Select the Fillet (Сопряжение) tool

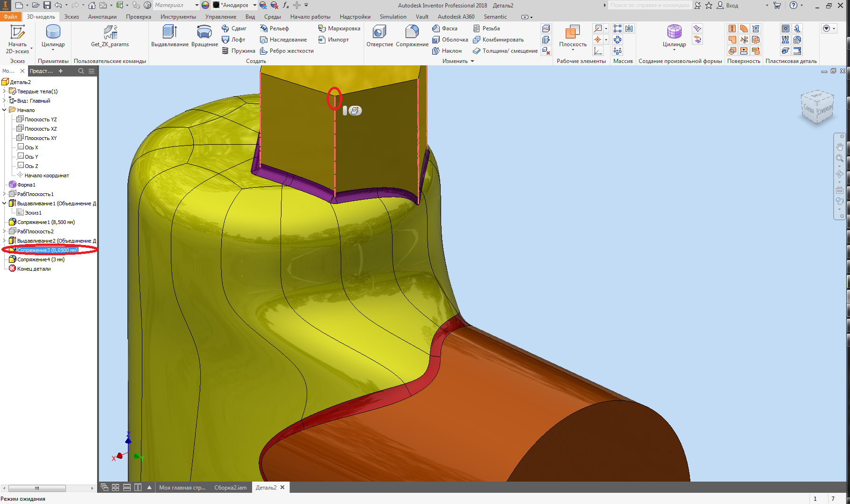412,36
